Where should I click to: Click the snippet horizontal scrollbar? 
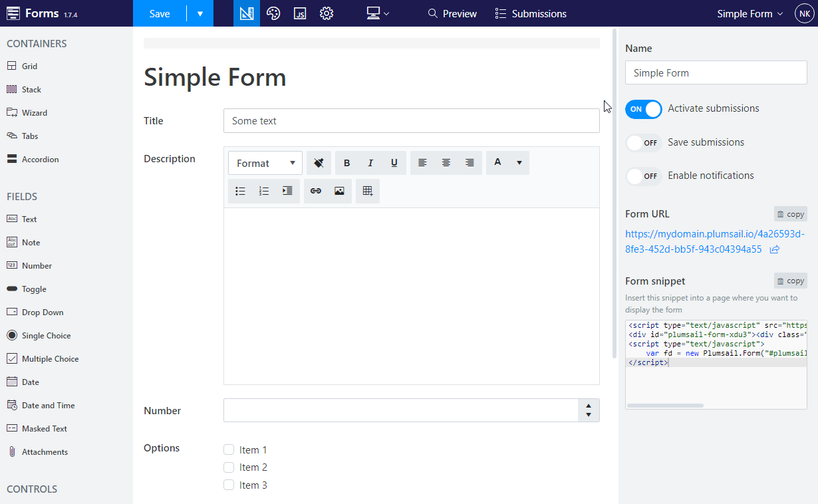pyautogui.click(x=665, y=405)
